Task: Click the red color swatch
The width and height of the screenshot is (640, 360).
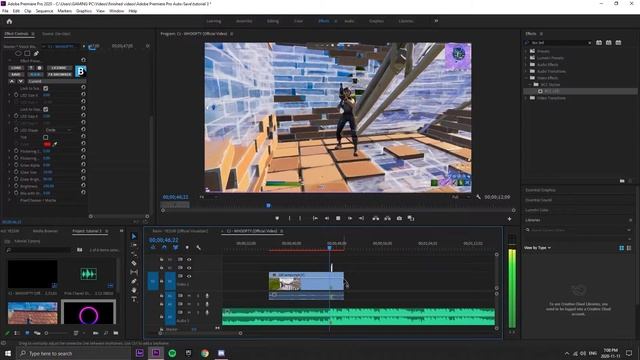Action: (47, 144)
